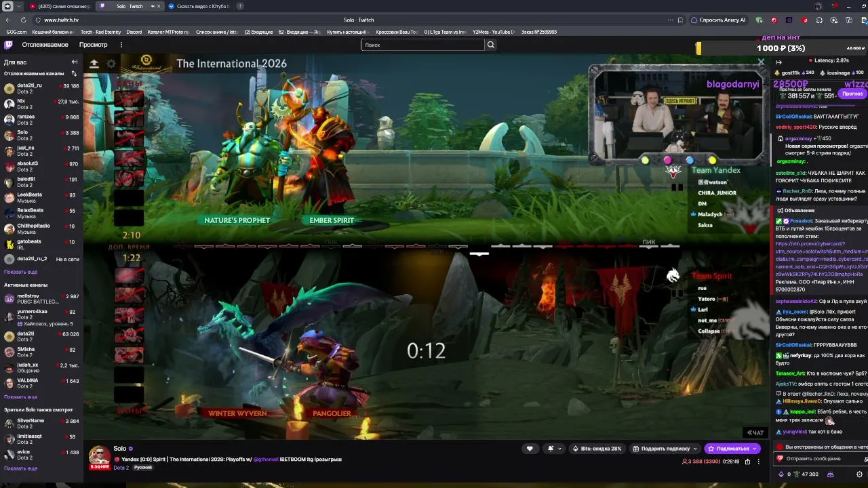Click the browser back arrow
Viewport: 868px width, 488px height.
click(7, 20)
